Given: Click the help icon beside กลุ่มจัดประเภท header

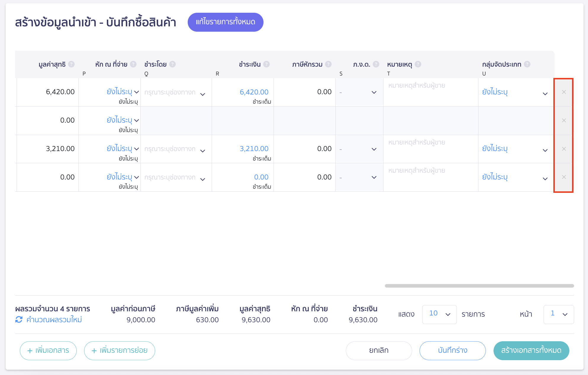Looking at the screenshot, I should click(528, 64).
